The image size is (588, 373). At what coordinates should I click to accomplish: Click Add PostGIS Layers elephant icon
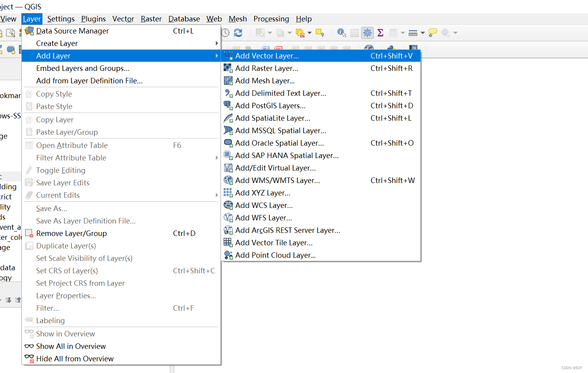(228, 106)
